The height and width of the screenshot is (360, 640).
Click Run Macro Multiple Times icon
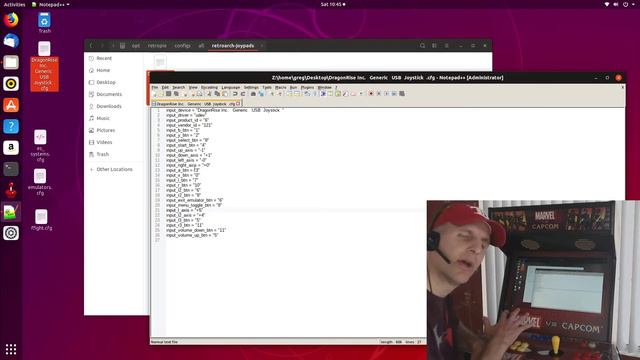tap(393, 93)
